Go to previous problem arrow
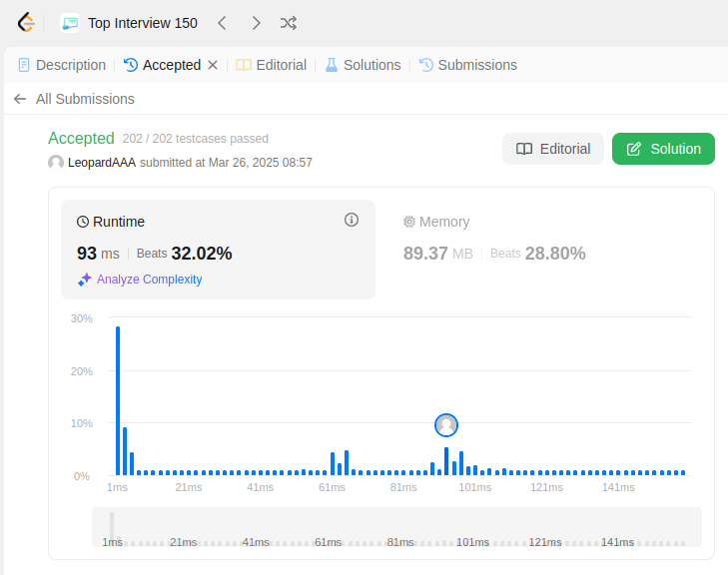Viewport: 728px width, 575px height. [x=223, y=23]
